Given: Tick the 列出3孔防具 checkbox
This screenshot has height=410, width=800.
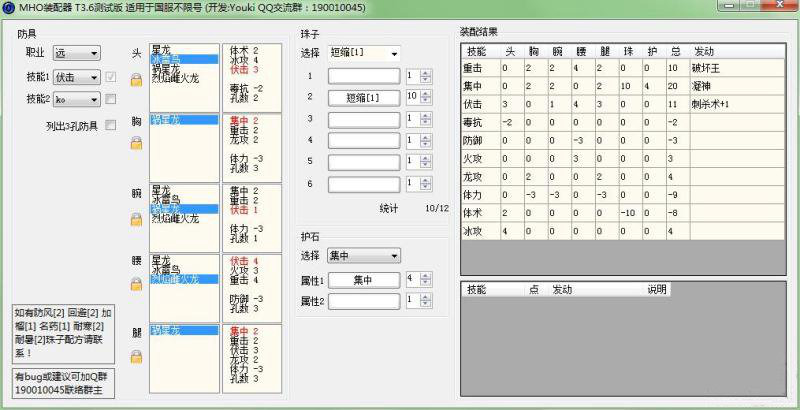Looking at the screenshot, I should [111, 126].
